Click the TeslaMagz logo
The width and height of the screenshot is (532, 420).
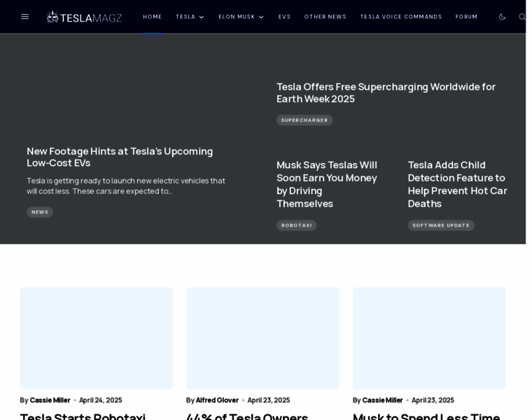point(84,17)
